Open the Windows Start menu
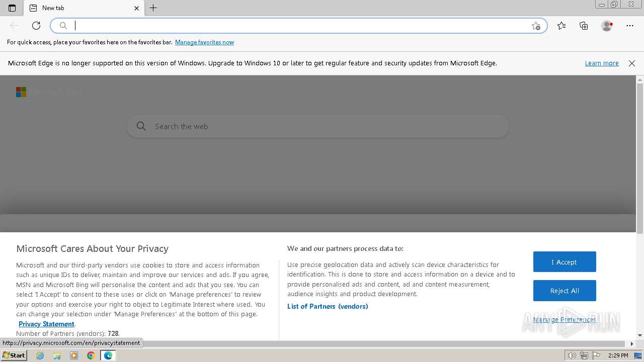 (14, 355)
